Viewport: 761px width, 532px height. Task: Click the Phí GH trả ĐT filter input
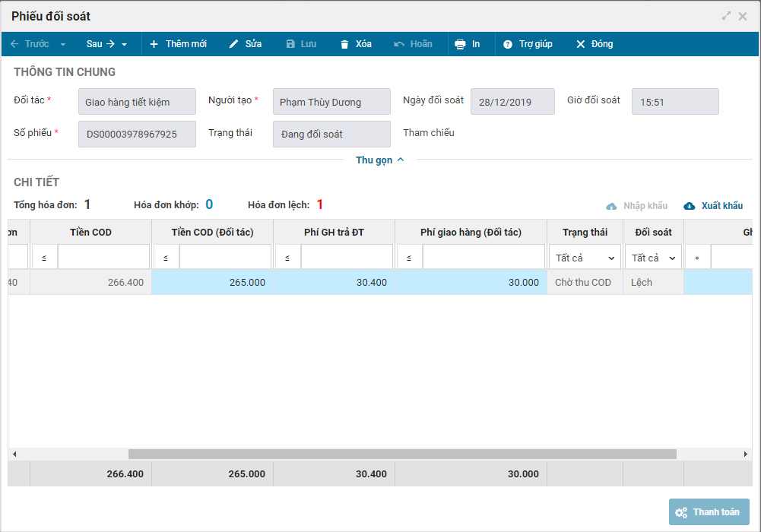pos(347,257)
